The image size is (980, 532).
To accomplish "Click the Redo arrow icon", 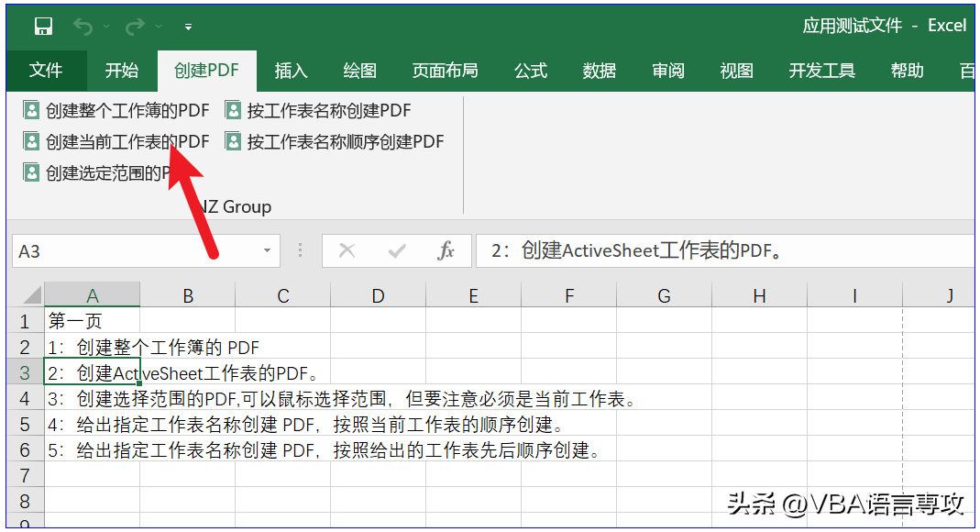I will [x=135, y=27].
